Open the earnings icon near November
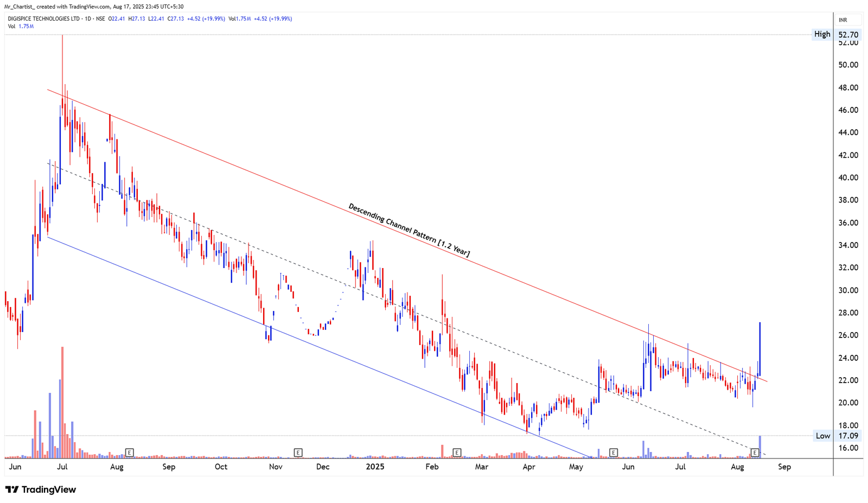 [x=297, y=452]
